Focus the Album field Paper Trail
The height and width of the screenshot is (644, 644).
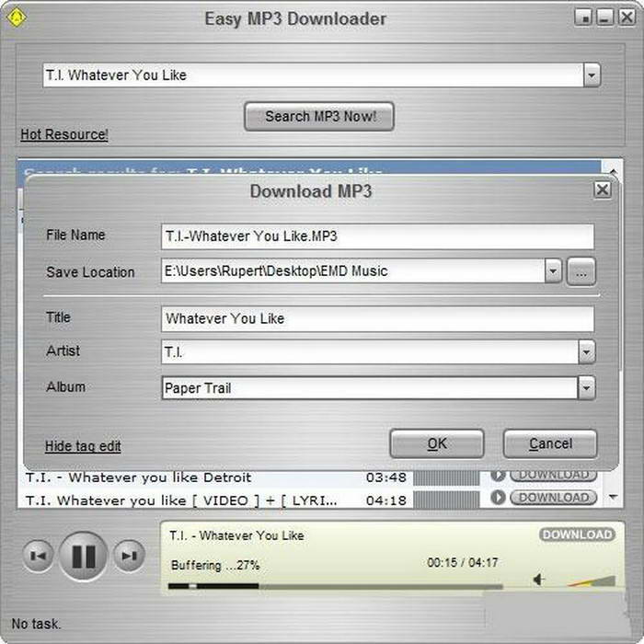(x=370, y=387)
